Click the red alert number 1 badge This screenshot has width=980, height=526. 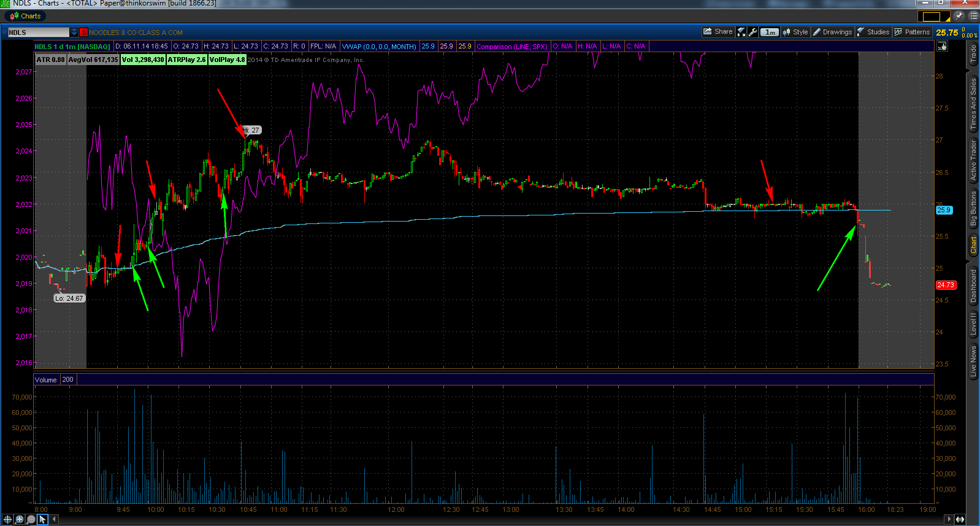[83, 33]
